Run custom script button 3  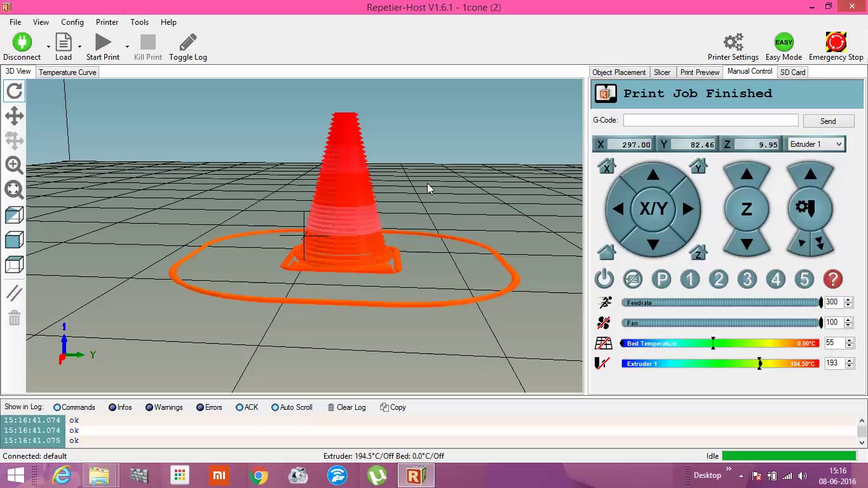coord(747,279)
